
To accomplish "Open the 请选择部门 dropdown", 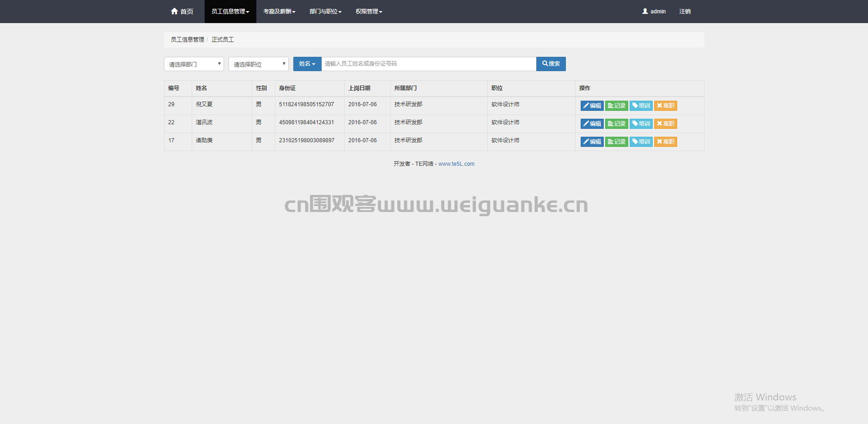I will click(194, 64).
